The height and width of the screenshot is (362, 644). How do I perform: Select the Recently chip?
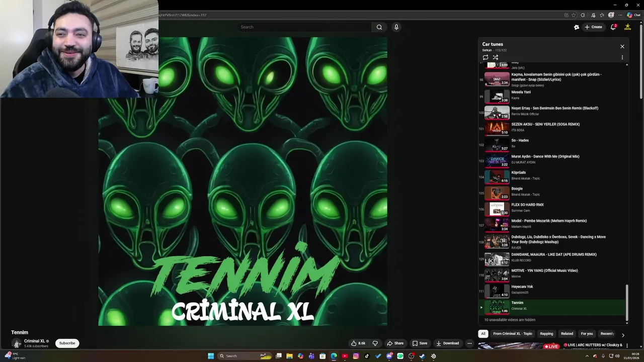pyautogui.click(x=607, y=334)
